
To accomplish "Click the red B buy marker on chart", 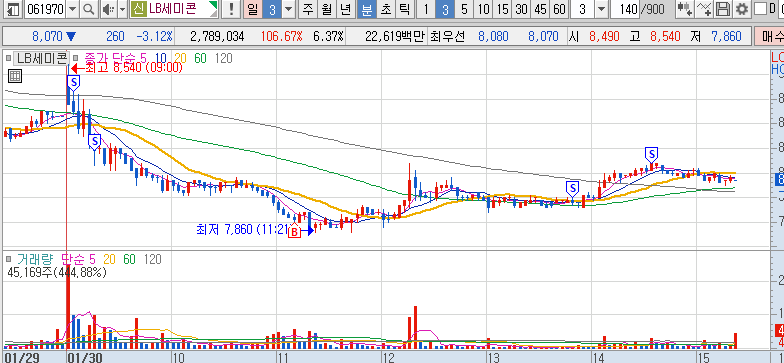I will point(294,232).
